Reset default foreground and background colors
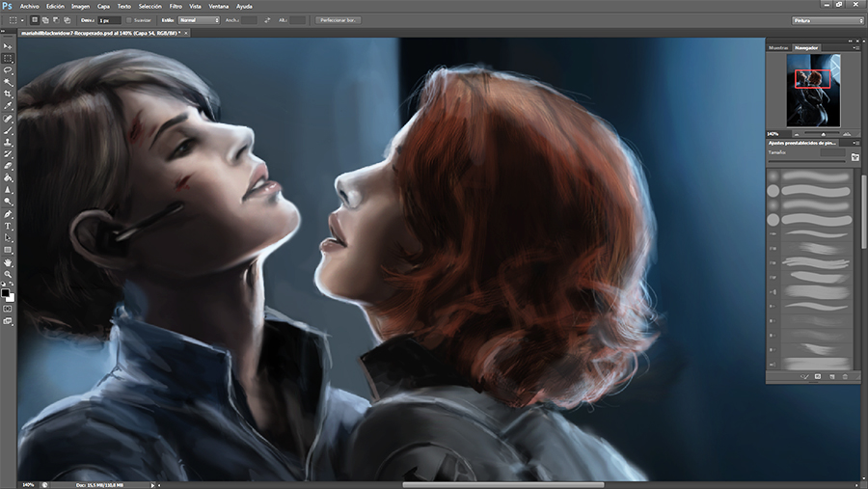 click(4, 285)
